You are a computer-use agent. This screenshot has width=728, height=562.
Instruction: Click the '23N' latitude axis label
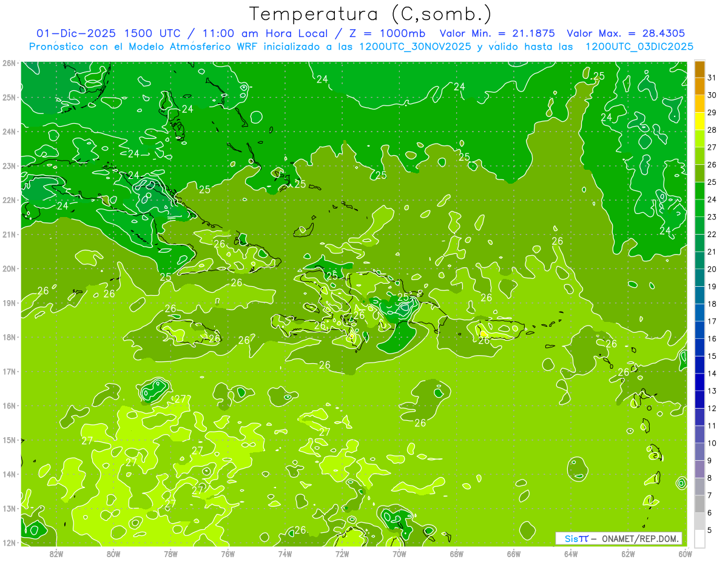click(x=9, y=166)
